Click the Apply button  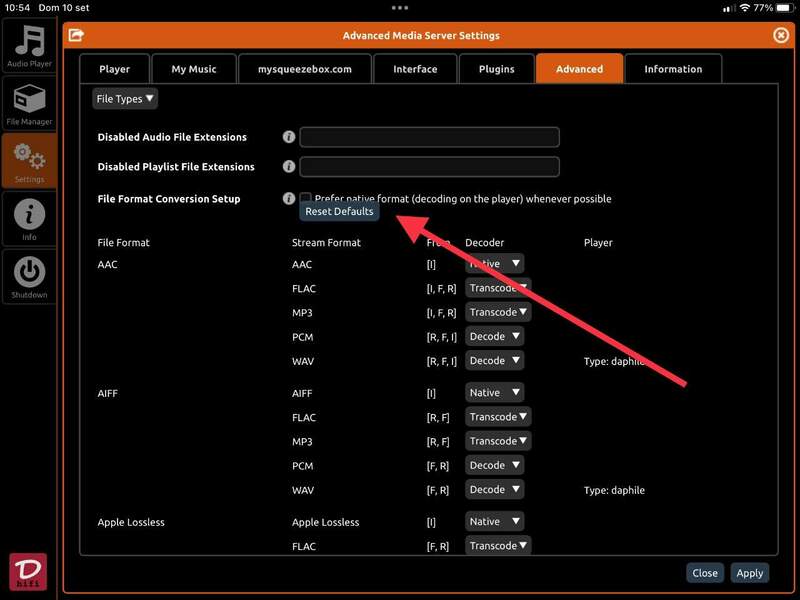click(749, 573)
